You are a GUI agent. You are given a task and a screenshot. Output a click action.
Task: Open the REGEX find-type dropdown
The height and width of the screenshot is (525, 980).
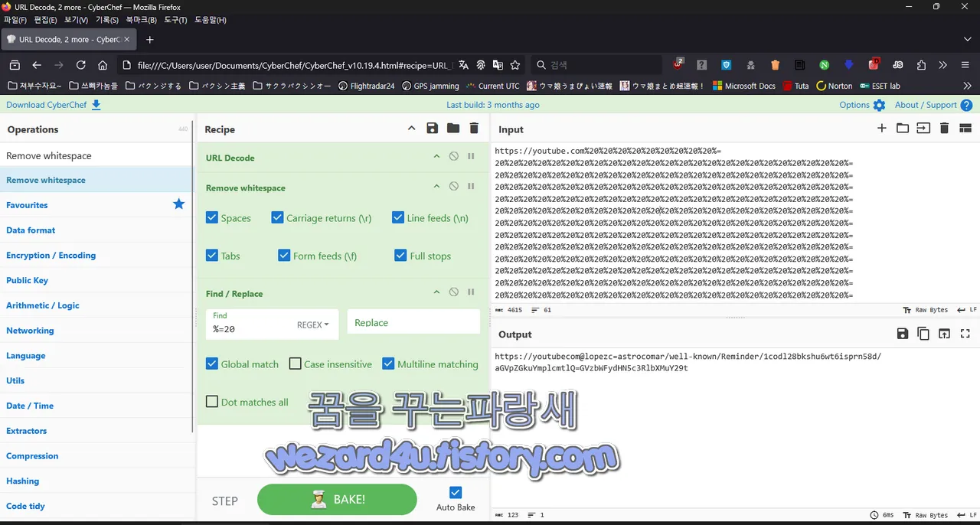pyautogui.click(x=312, y=324)
